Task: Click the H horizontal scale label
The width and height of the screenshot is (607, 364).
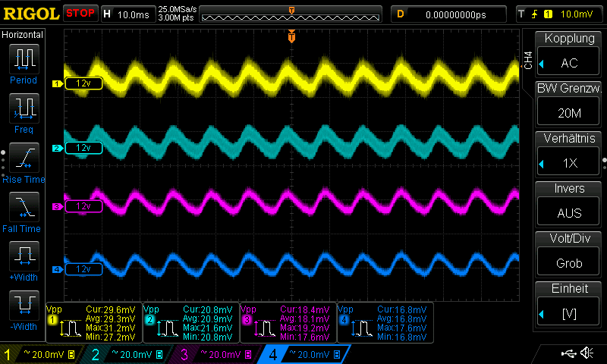Action: pyautogui.click(x=107, y=14)
